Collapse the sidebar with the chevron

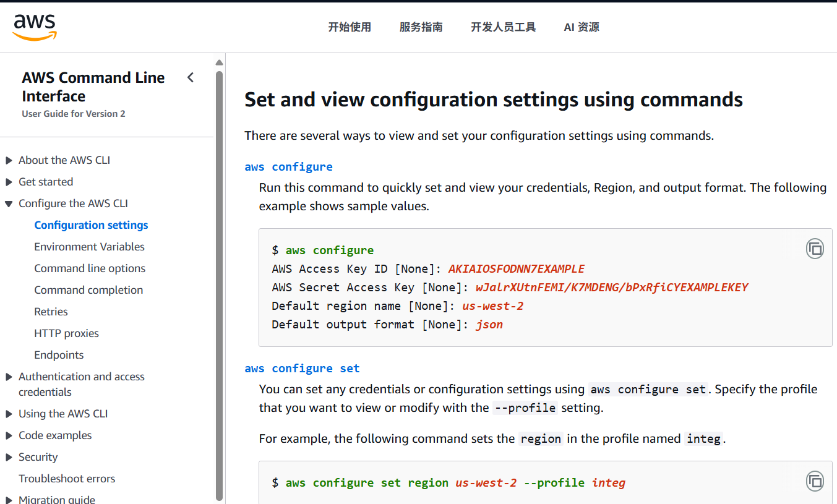pos(191,77)
